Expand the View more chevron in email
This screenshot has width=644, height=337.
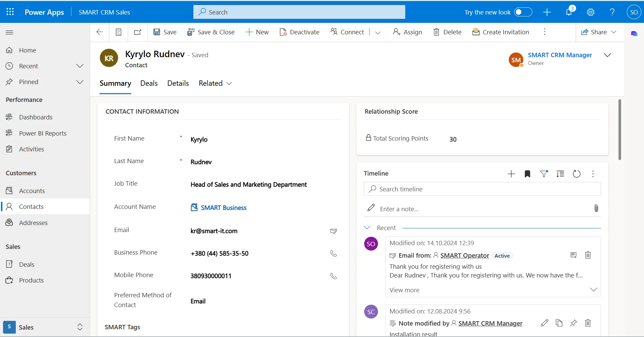(593, 290)
